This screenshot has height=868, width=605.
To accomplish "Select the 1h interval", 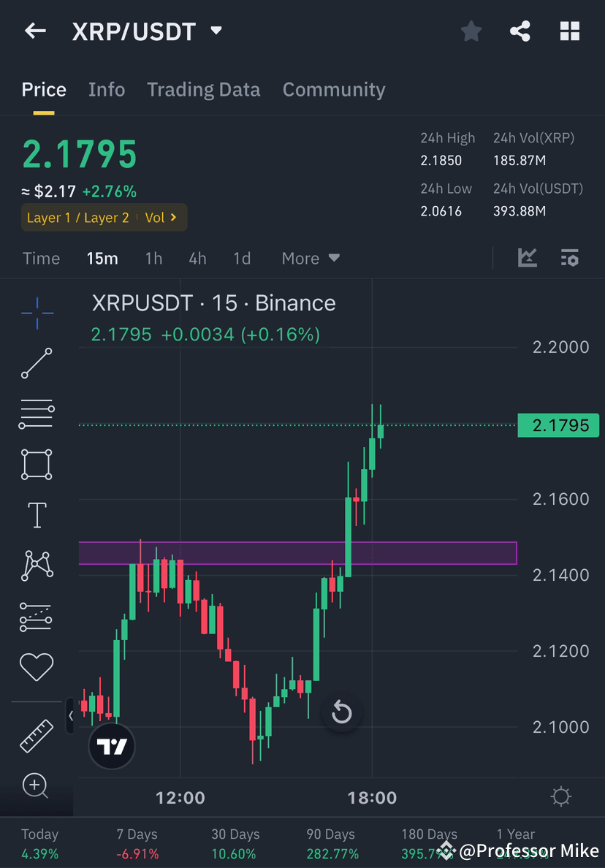I will (153, 259).
